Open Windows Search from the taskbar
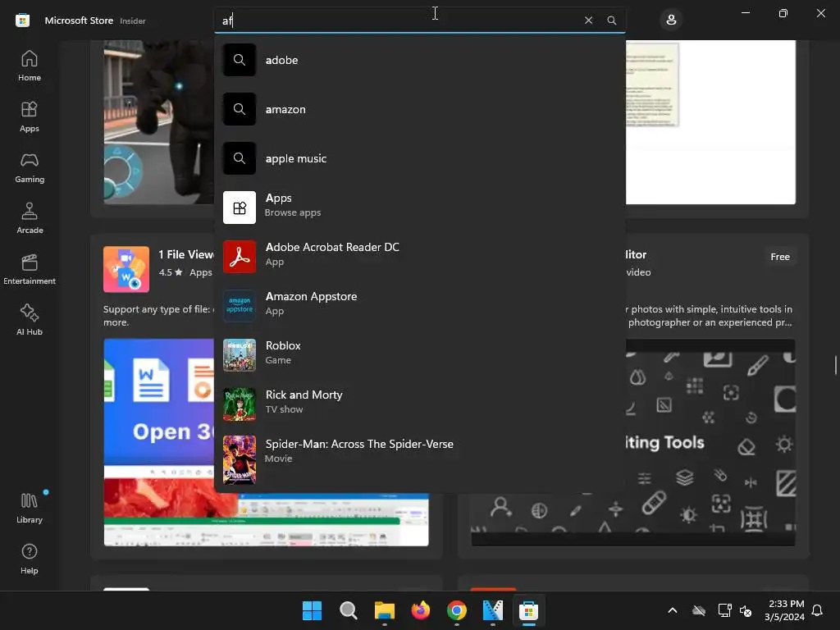The height and width of the screenshot is (630, 840). pos(348,610)
